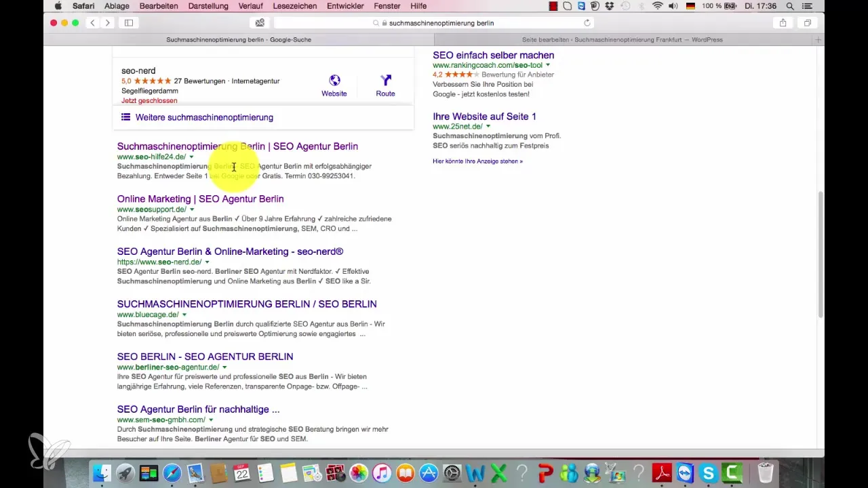Open the Wi-Fi status menu
Viewport: 868px width, 488px height.
tap(658, 6)
